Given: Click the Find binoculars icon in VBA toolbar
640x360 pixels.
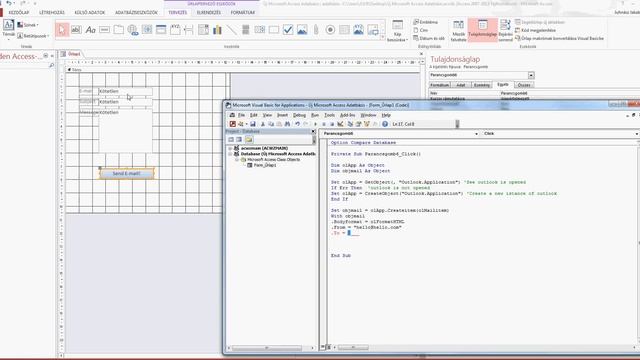Looking at the screenshot, I should 287,124.
